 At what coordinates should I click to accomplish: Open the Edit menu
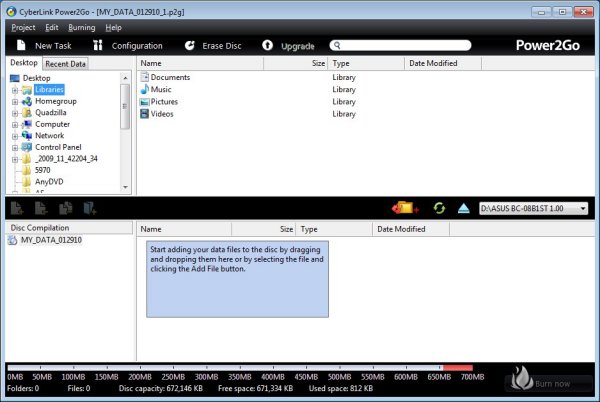tap(52, 28)
